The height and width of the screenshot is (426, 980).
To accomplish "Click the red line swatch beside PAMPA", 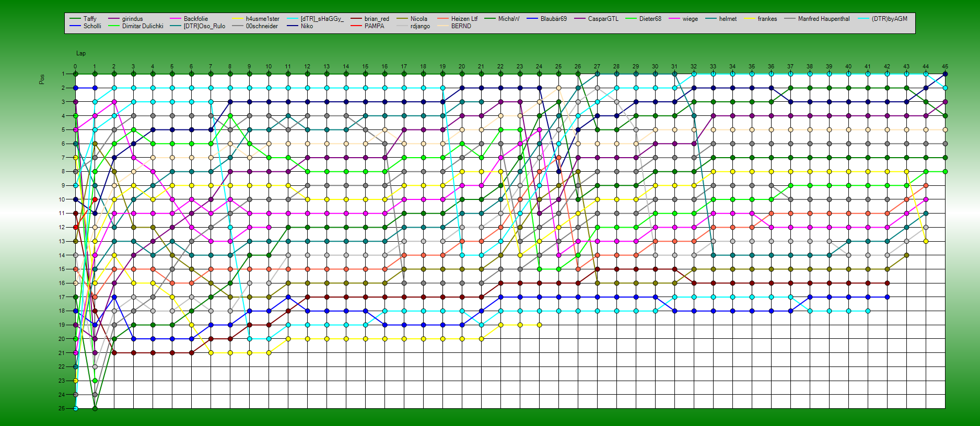I will tap(356, 26).
